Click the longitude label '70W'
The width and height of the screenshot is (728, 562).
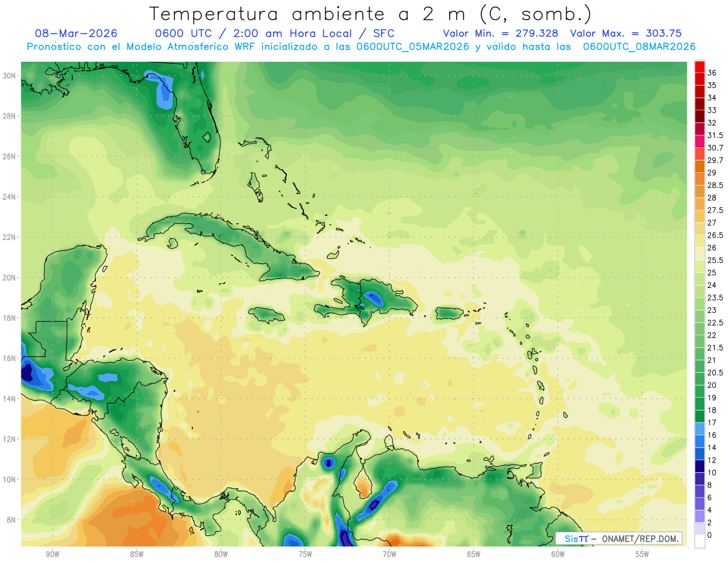click(x=389, y=554)
